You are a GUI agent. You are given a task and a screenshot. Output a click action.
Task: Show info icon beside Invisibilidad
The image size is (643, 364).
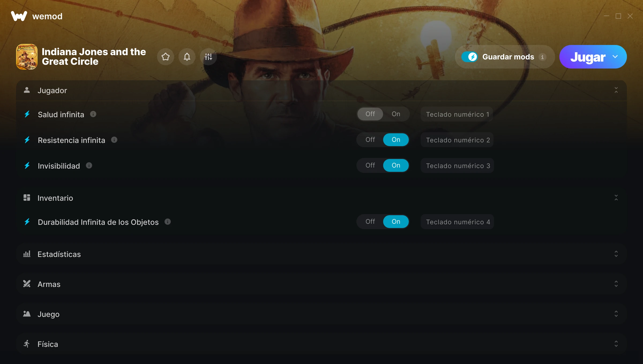click(89, 166)
